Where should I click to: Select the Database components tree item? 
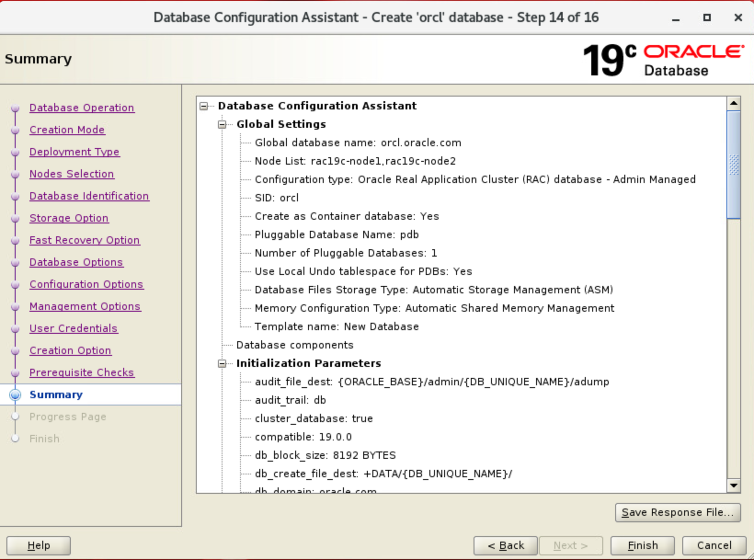point(295,345)
